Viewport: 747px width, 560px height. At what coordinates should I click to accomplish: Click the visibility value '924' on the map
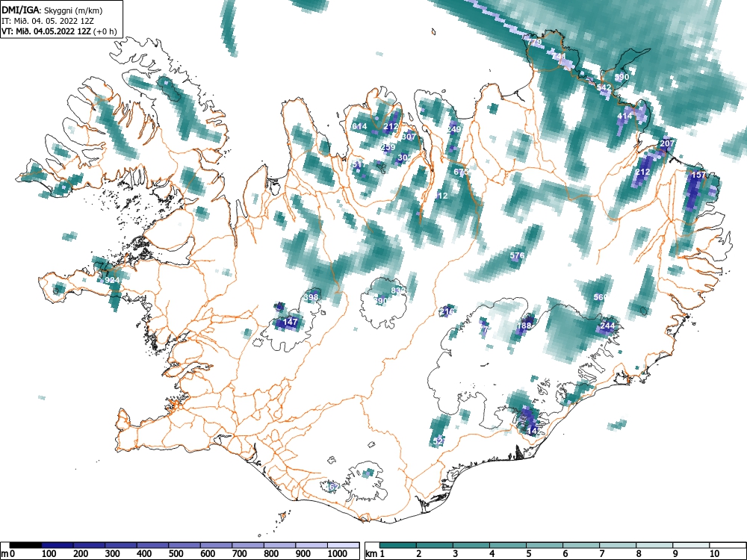[112, 280]
